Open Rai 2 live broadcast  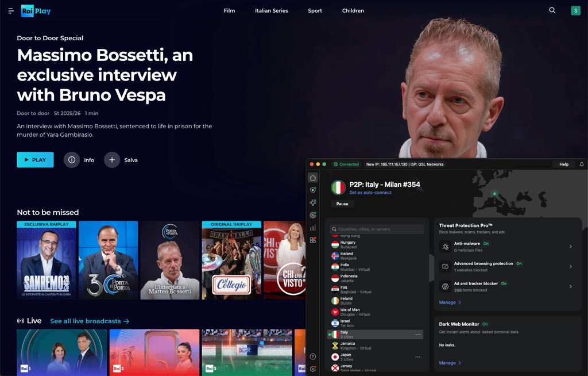154,352
